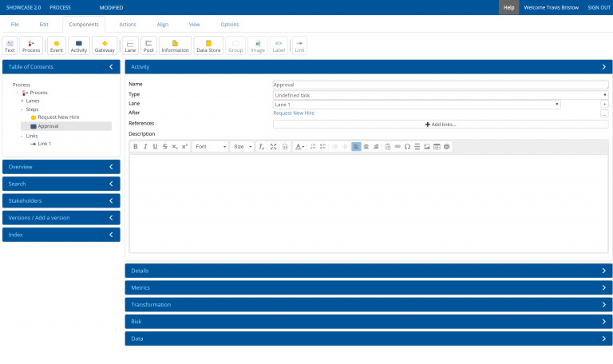The width and height of the screenshot is (613, 364).
Task: Add a Data Store component
Action: (208, 45)
